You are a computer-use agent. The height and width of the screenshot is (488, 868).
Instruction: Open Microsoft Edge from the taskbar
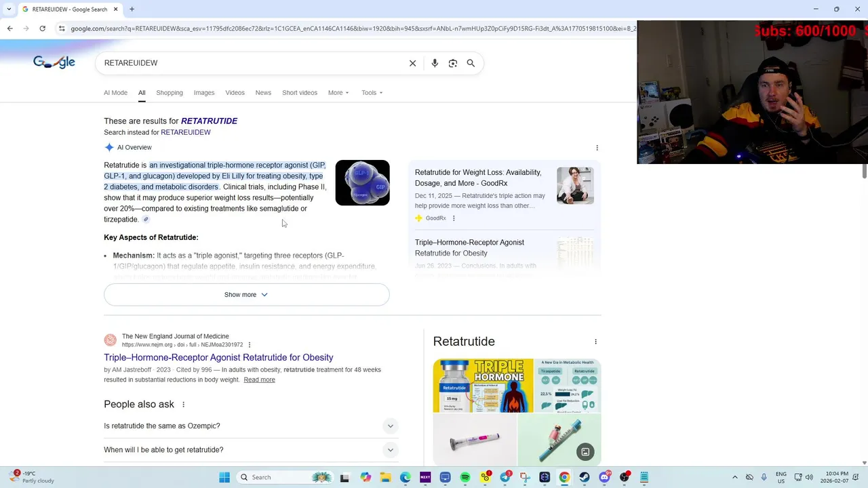[406, 477]
